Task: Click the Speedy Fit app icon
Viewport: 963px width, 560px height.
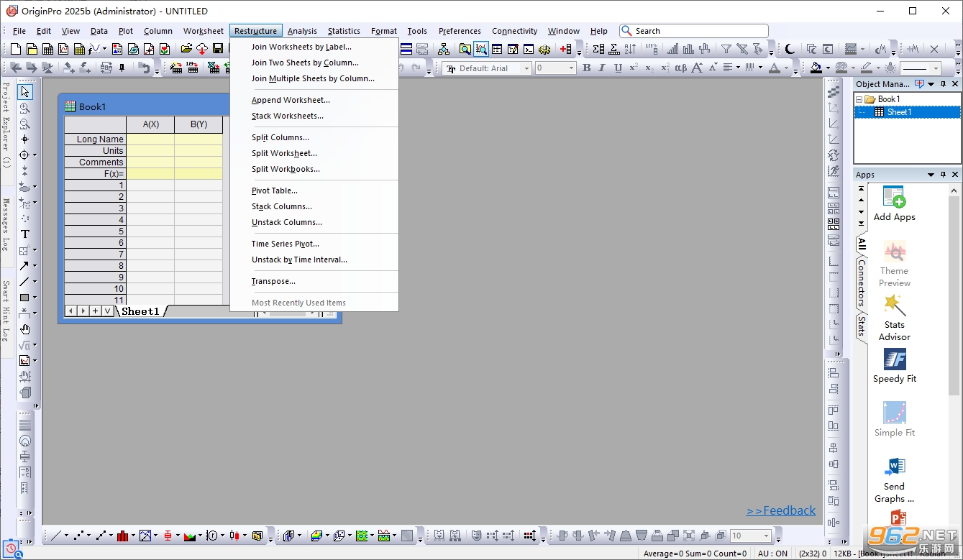Action: (894, 365)
